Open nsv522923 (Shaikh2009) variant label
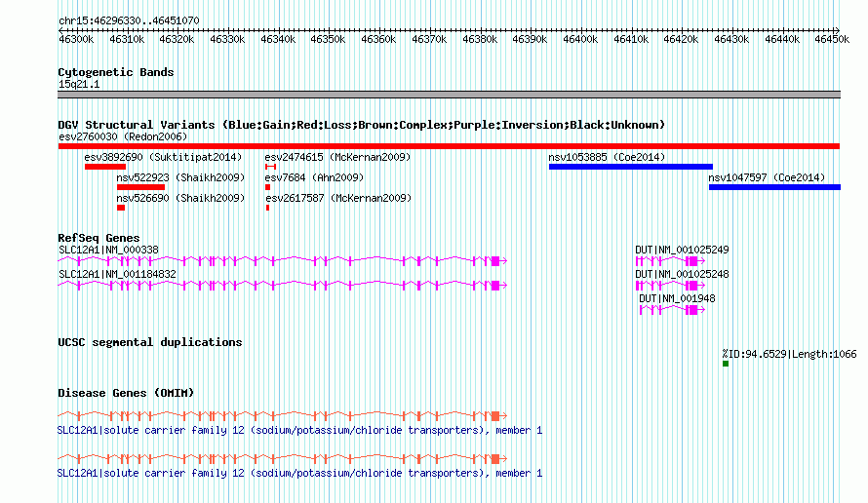The width and height of the screenshot is (868, 503). click(x=180, y=177)
